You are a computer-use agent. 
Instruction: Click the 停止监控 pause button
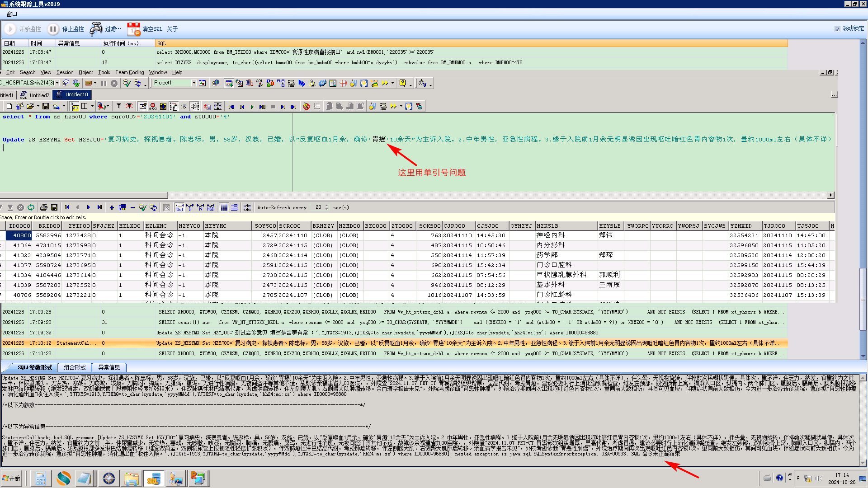(x=53, y=29)
